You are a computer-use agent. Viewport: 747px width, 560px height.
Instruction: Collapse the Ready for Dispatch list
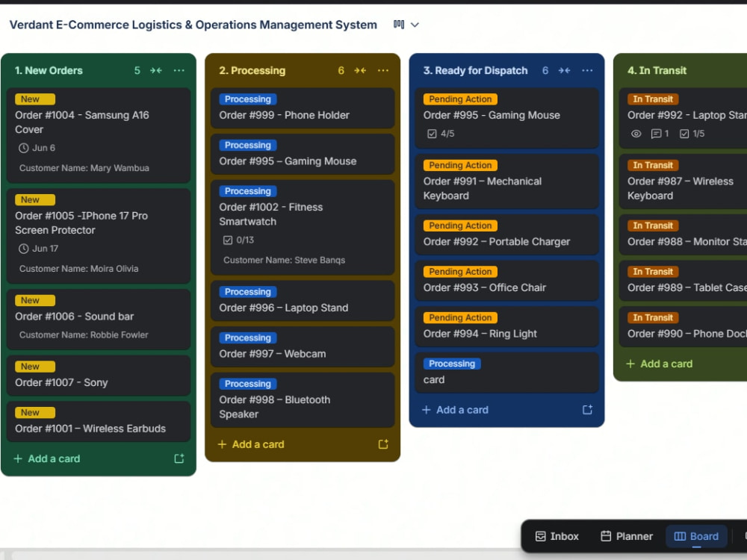(564, 70)
